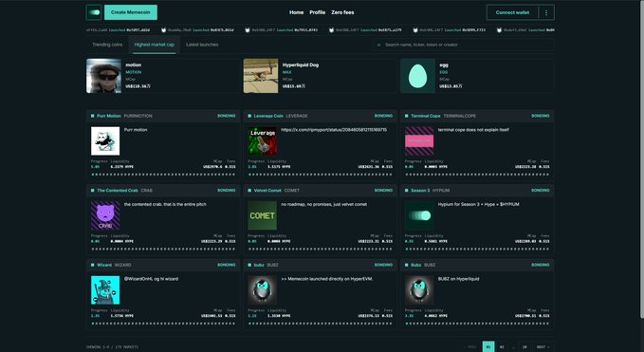Screen dimensions: 644x352
Task: Click MOTION ticker label under motion
Action: click(134, 72)
